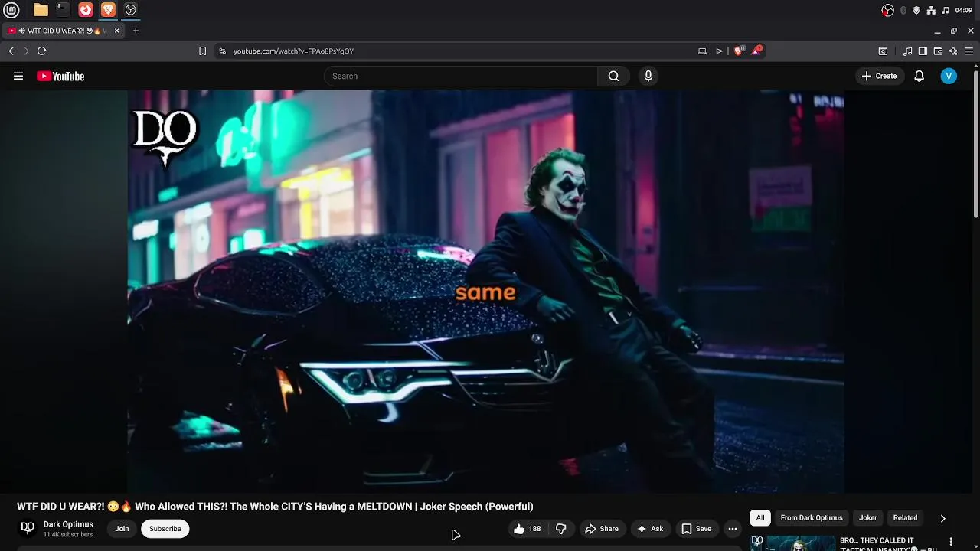The height and width of the screenshot is (551, 980).
Task: Click the install/cast screen icon in address bar
Action: 702,51
